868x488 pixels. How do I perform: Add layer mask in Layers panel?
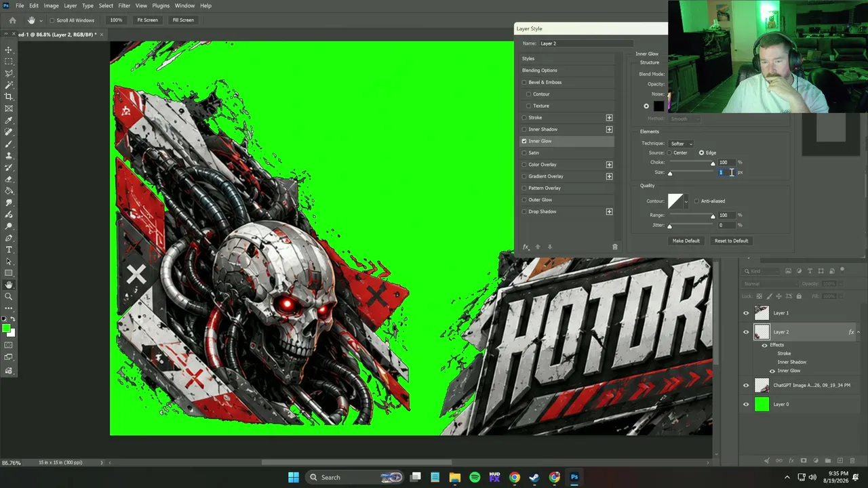804,461
